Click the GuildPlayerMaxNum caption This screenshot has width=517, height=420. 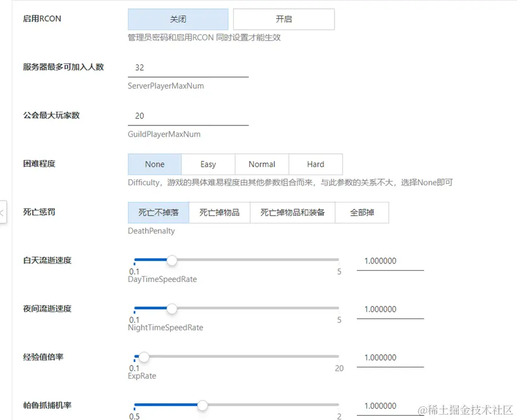(x=164, y=134)
